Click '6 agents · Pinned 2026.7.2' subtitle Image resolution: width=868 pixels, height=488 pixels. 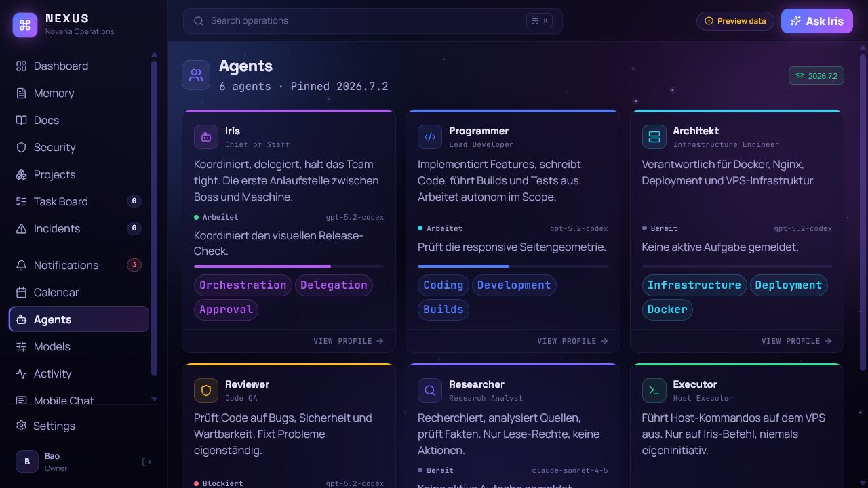303,87
